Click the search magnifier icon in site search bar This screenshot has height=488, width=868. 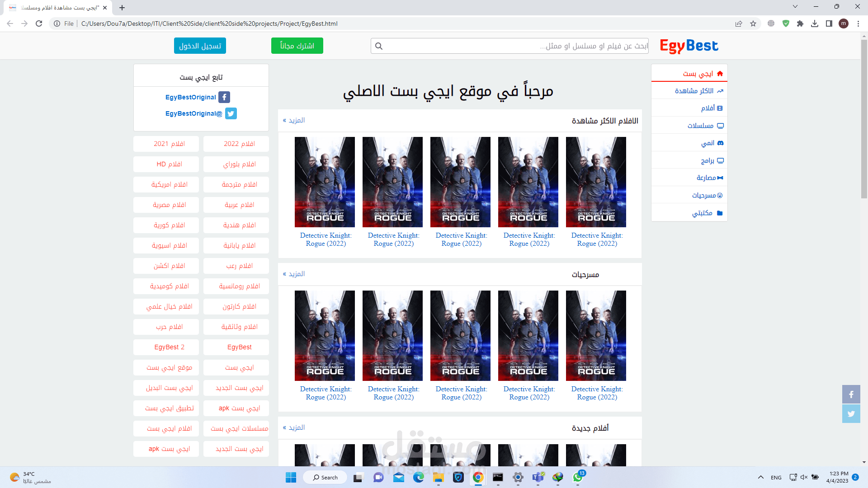[379, 46]
